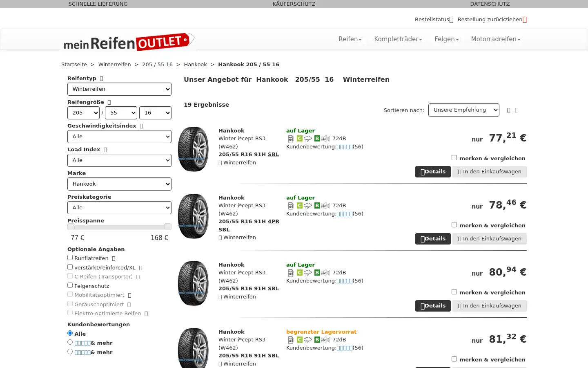
Task: Open the Bestellstatus link
Action: tap(434, 20)
